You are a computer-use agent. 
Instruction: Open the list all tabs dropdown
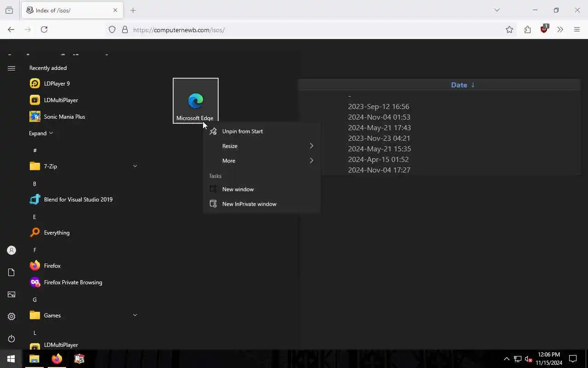click(x=497, y=10)
